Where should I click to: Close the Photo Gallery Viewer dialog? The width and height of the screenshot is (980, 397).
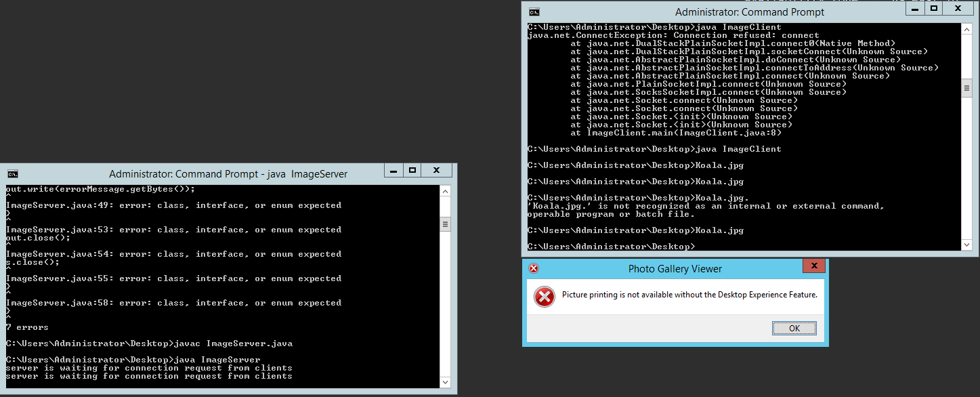point(813,266)
